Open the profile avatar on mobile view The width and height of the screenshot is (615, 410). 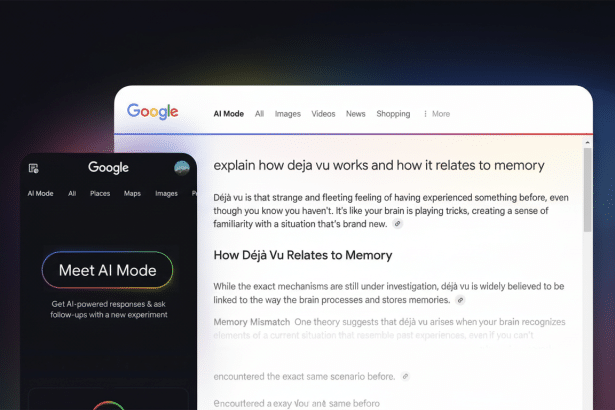pos(181,168)
